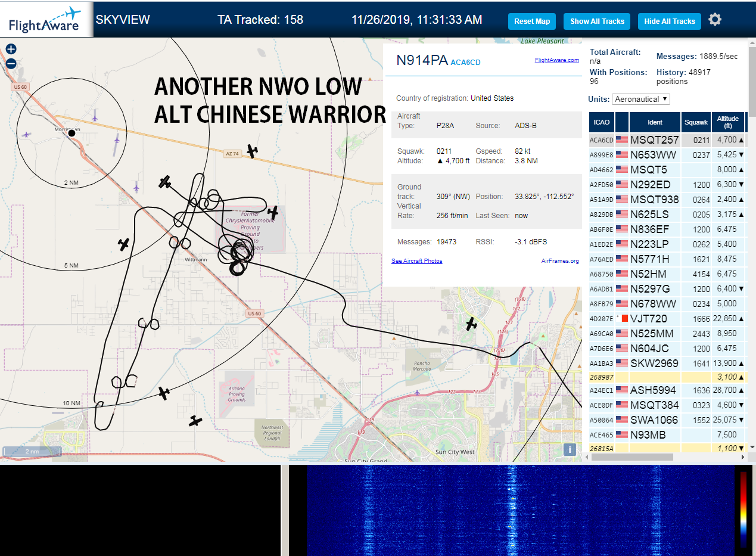Select aircraft icon beside Chrysler Proving Ground
Image resolution: width=756 pixels, height=556 pixels.
(x=273, y=212)
